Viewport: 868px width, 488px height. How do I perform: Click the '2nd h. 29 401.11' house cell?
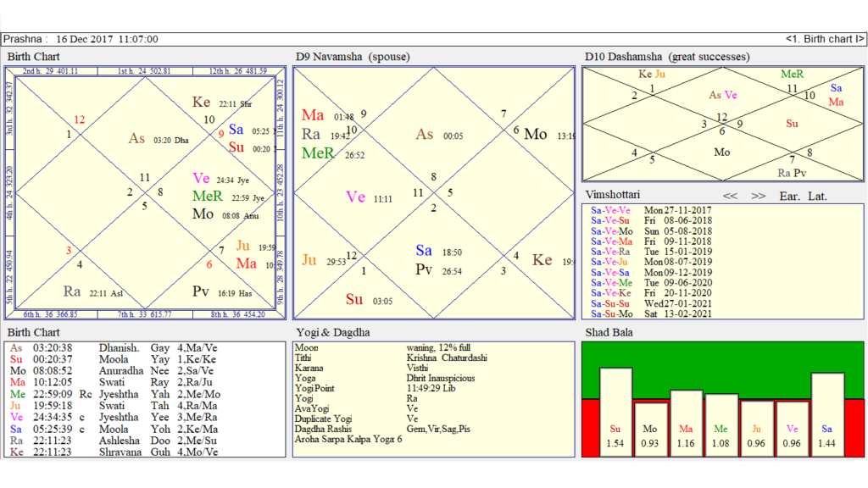tap(51, 71)
